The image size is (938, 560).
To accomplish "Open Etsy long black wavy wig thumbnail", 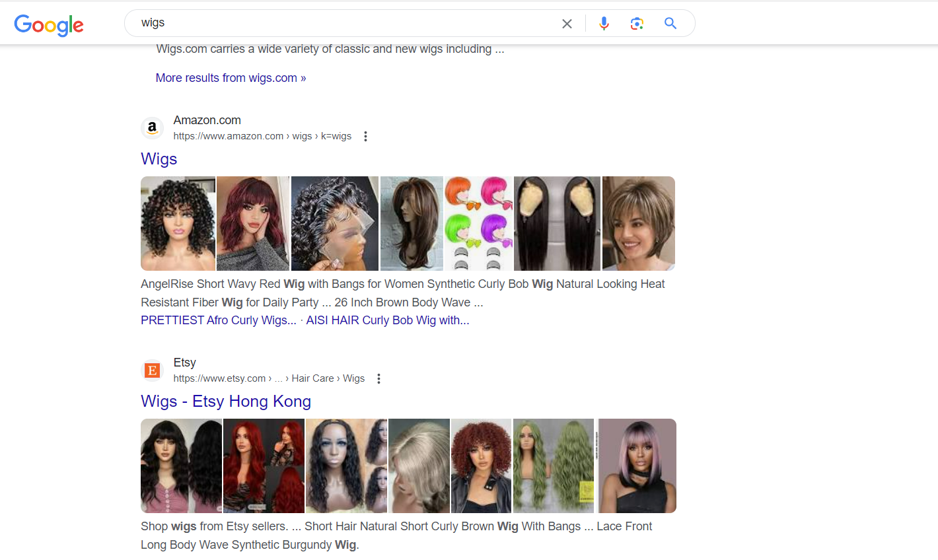I will (x=181, y=466).
